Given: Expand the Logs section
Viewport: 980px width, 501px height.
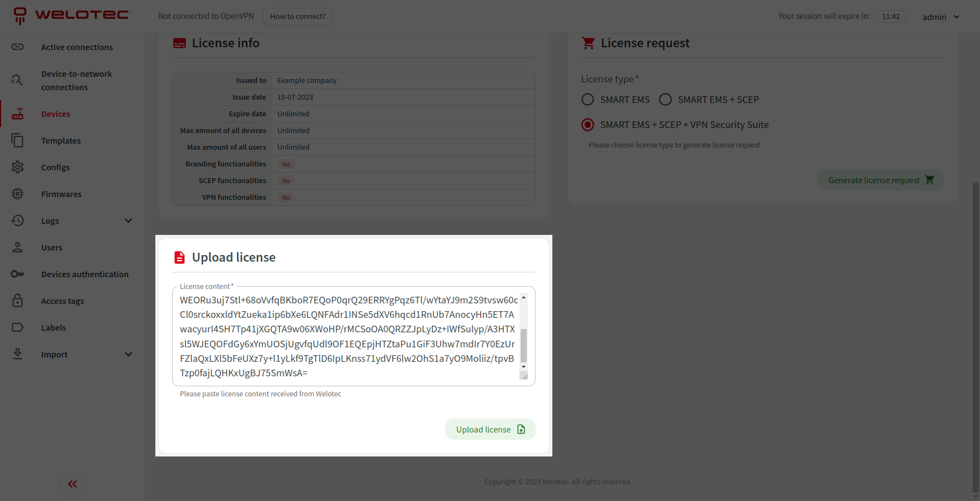Looking at the screenshot, I should (x=128, y=220).
